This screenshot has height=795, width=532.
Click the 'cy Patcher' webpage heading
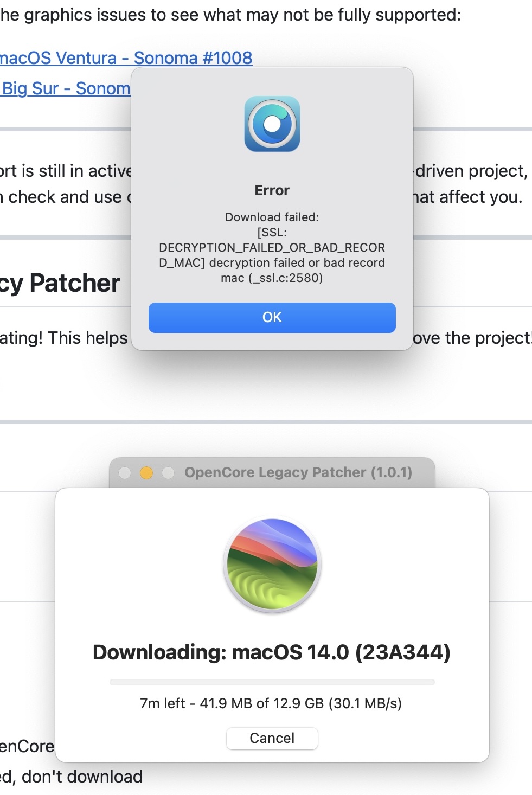tap(60, 283)
